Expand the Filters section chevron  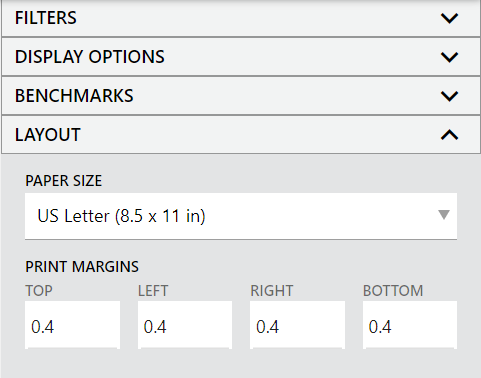click(449, 18)
